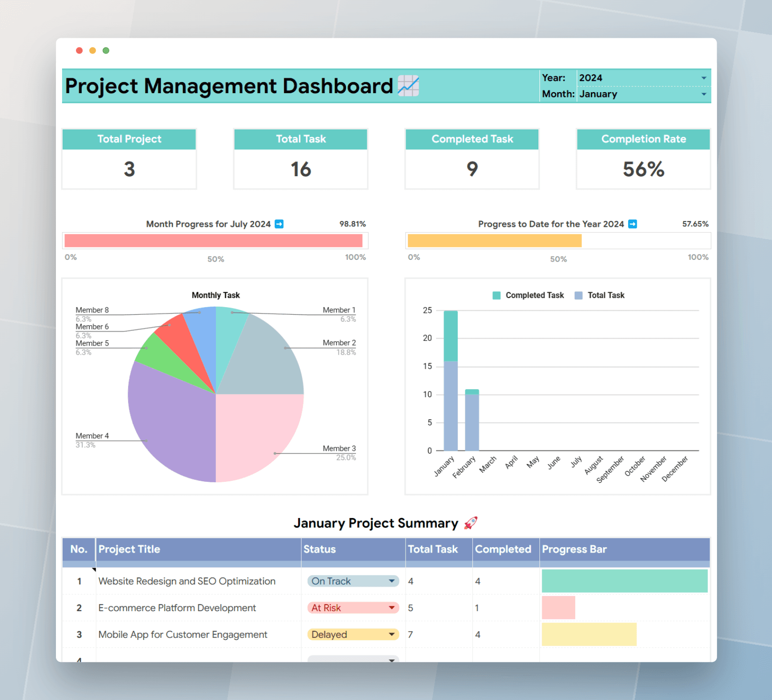Open the Year 2024 dropdown

(x=643, y=78)
